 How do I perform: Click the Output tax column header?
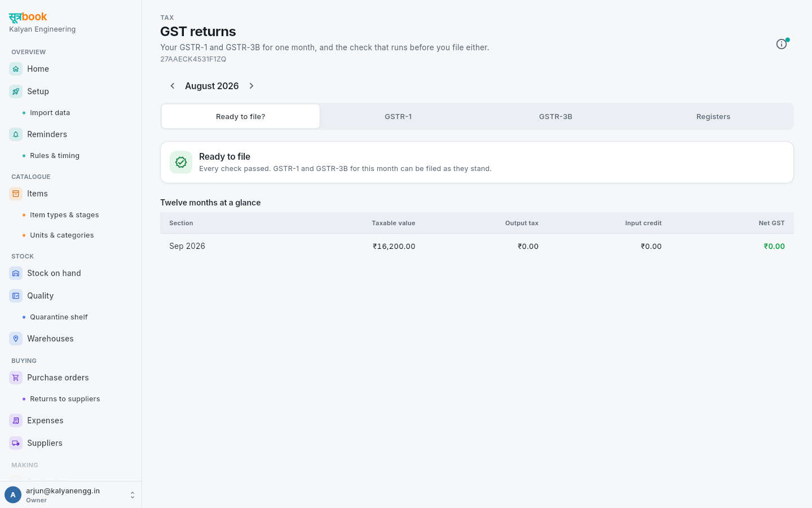[x=522, y=223]
